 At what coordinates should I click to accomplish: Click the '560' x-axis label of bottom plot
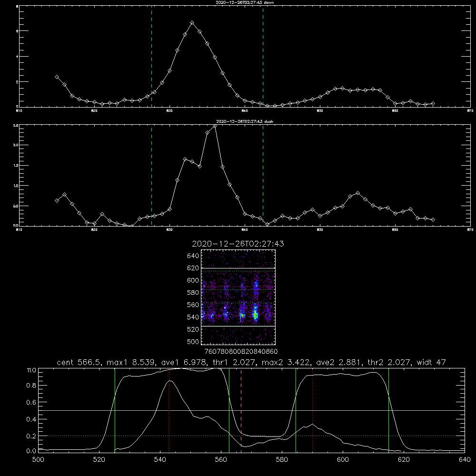click(221, 460)
